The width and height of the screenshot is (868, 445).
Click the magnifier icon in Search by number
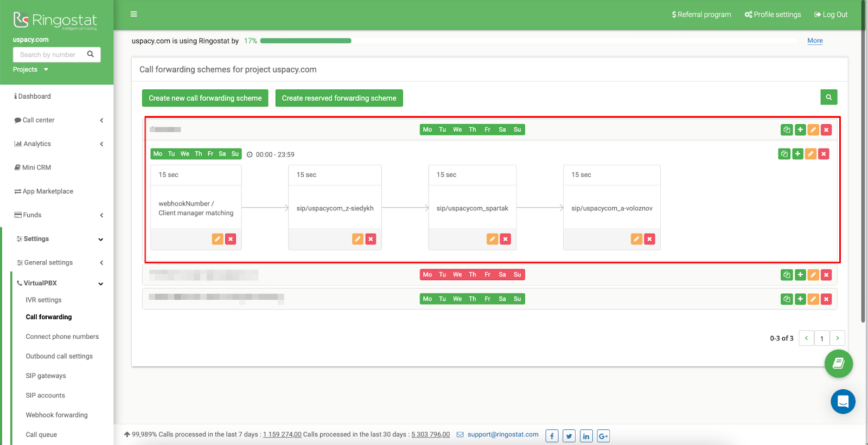pyautogui.click(x=91, y=54)
